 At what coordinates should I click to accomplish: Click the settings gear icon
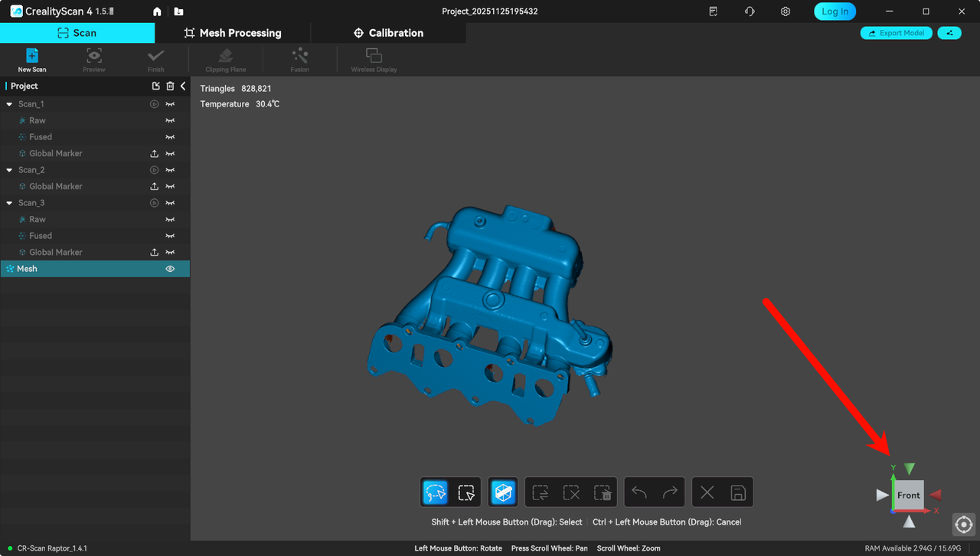tap(785, 11)
